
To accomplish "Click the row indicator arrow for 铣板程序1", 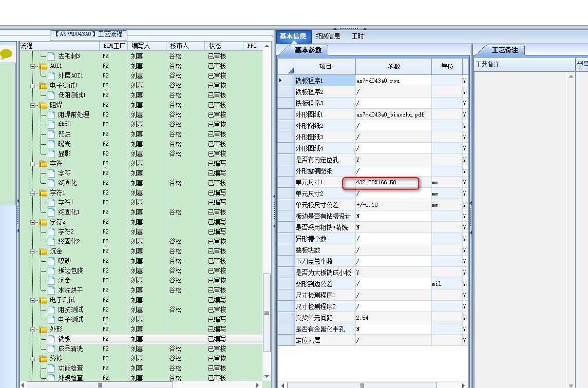I will 280,80.
